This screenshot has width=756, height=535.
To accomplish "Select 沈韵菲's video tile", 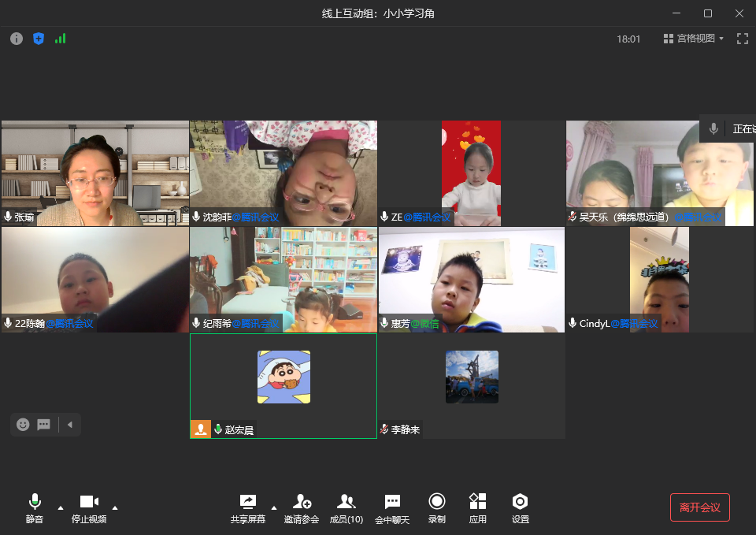I will click(x=283, y=173).
